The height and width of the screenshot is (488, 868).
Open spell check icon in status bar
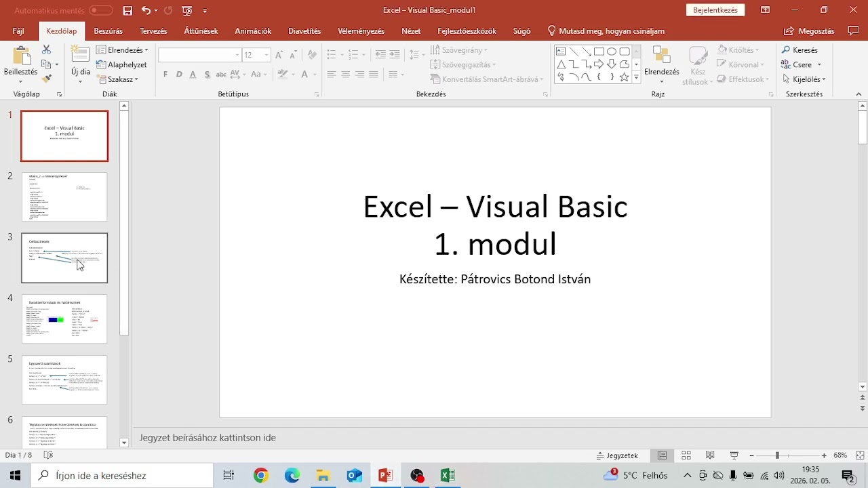(48, 455)
